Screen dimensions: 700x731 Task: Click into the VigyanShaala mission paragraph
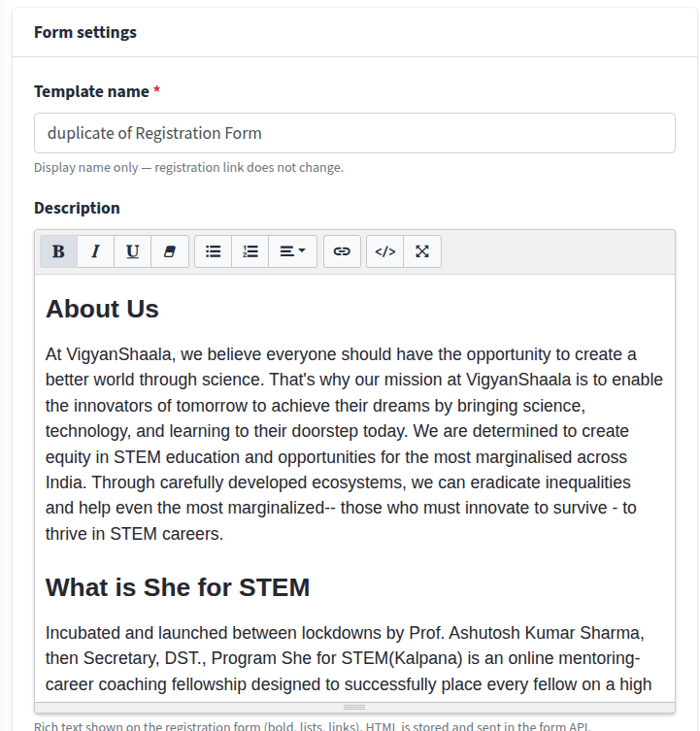[x=354, y=444]
